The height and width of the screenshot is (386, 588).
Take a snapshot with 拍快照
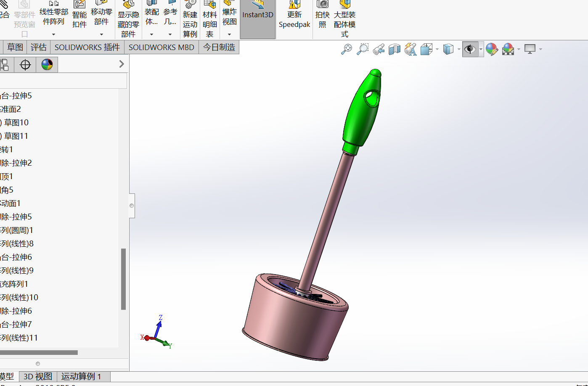coord(323,14)
